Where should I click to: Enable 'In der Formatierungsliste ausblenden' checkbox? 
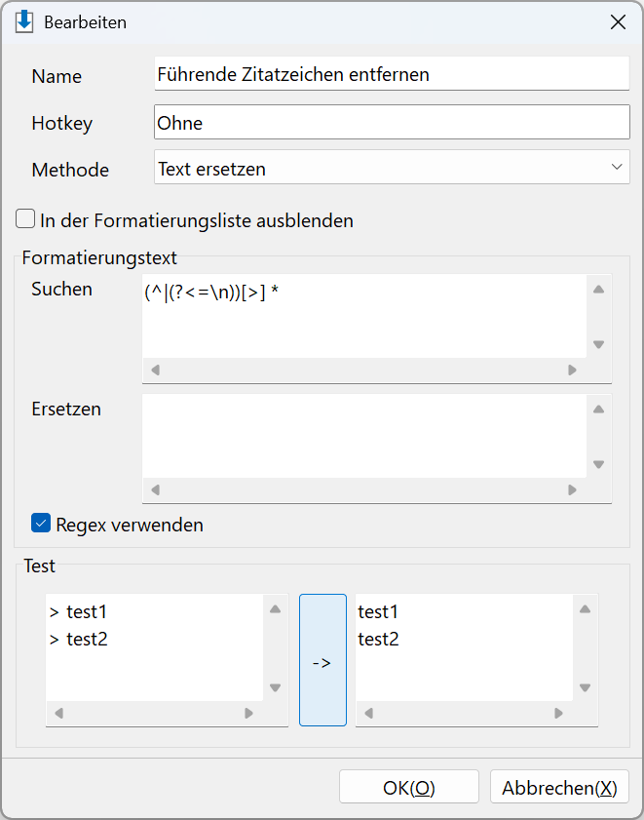[25, 219]
